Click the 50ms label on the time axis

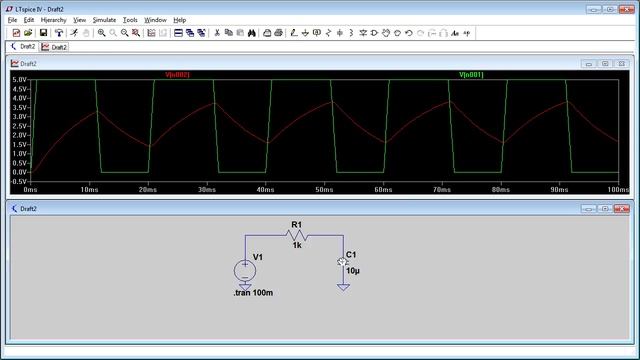(324, 189)
